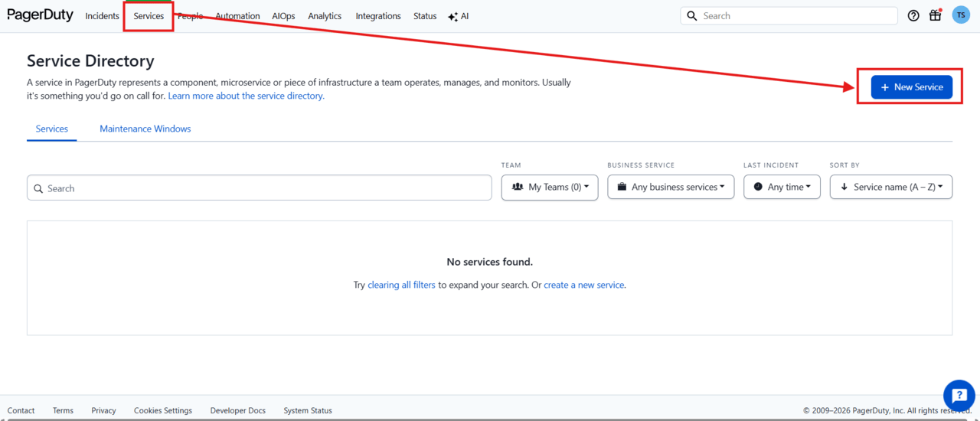Open Learn more about the service directory

[x=246, y=96]
